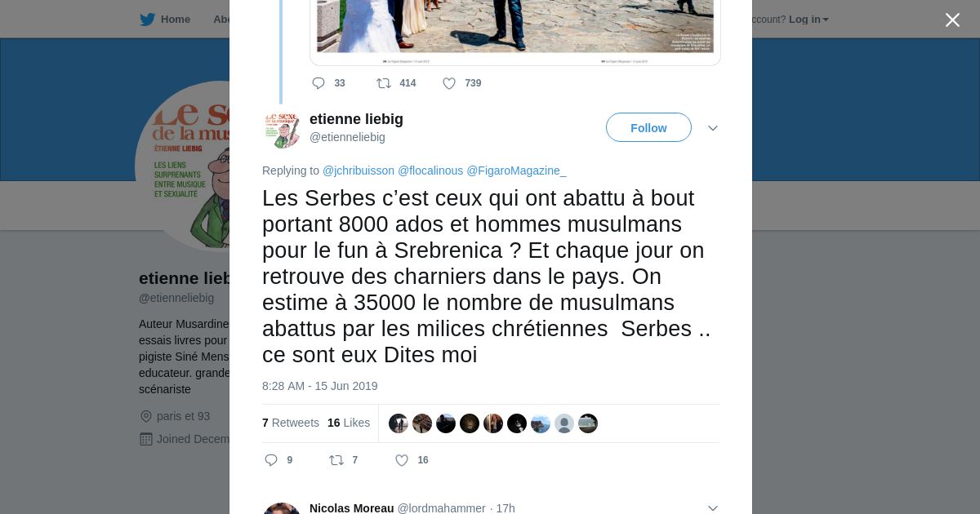
Task: Click the Twitter bird Home icon
Action: point(147,20)
